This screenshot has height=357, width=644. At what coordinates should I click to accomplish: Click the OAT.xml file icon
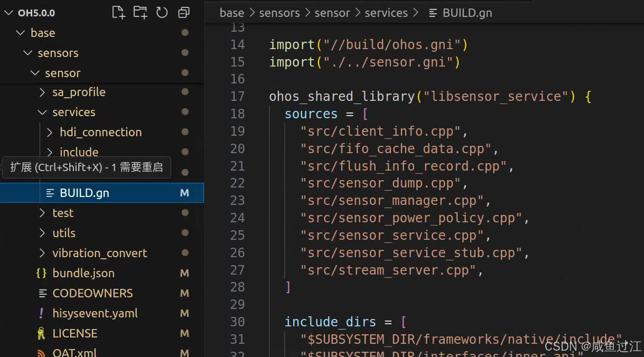tap(41, 352)
